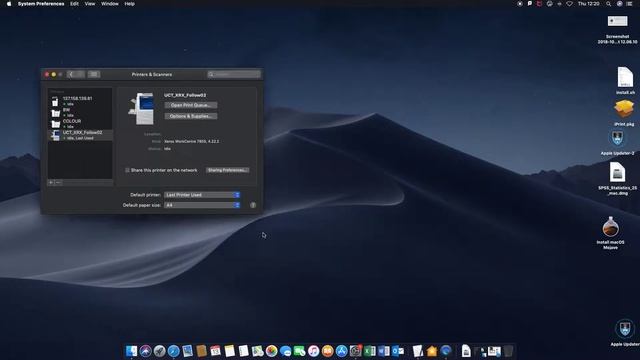Screen dimensions: 640x360
Task: Launch Microsoft Excel from the dock
Action: coord(369,351)
